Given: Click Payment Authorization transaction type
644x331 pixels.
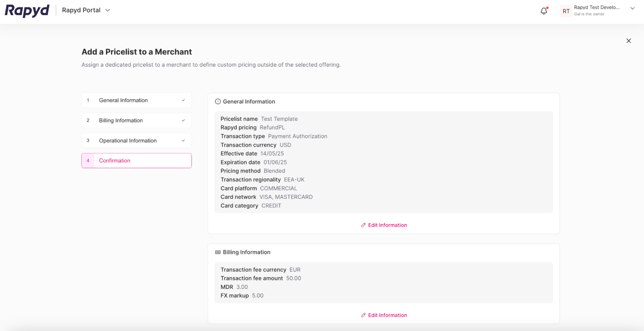Looking at the screenshot, I should [x=298, y=136].
